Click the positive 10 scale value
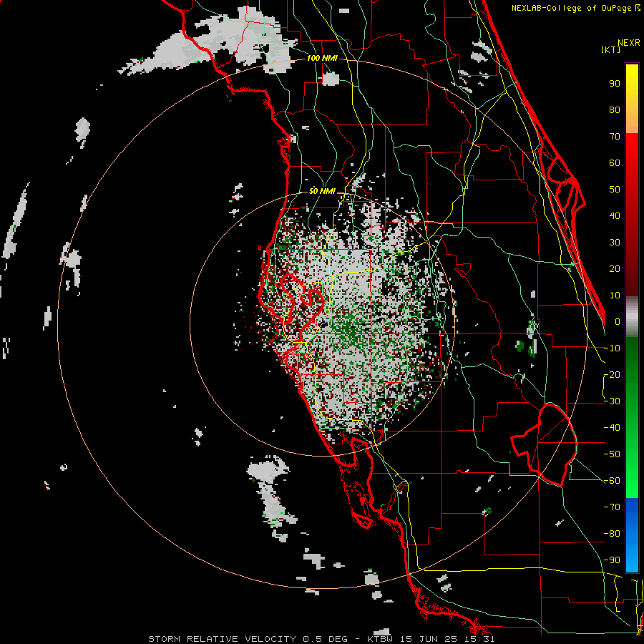The height and width of the screenshot is (644, 644). pyautogui.click(x=615, y=296)
